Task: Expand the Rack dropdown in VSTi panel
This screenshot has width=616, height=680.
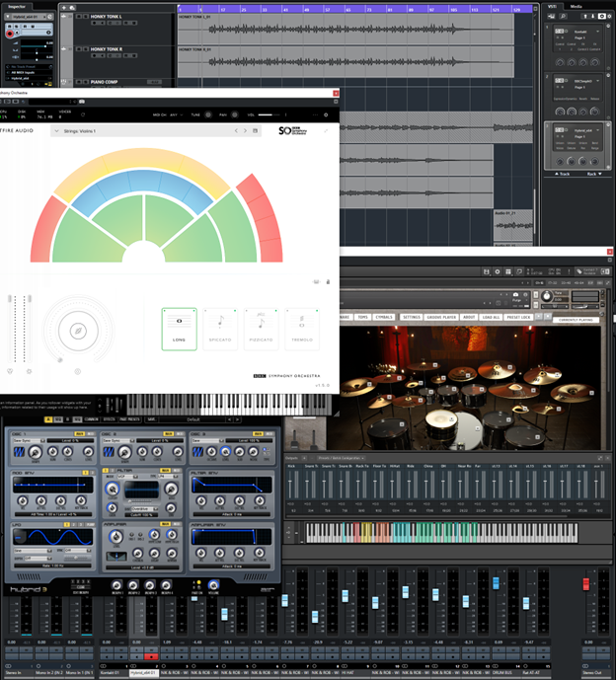Action: [594, 174]
